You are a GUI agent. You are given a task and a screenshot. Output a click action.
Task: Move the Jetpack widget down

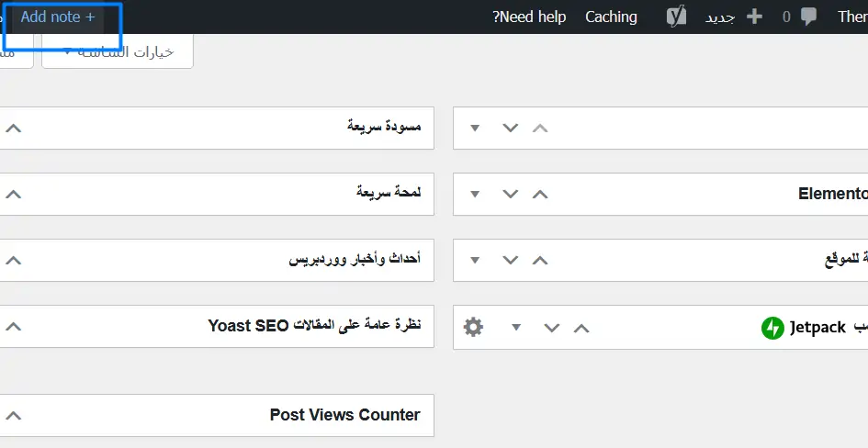(x=551, y=327)
